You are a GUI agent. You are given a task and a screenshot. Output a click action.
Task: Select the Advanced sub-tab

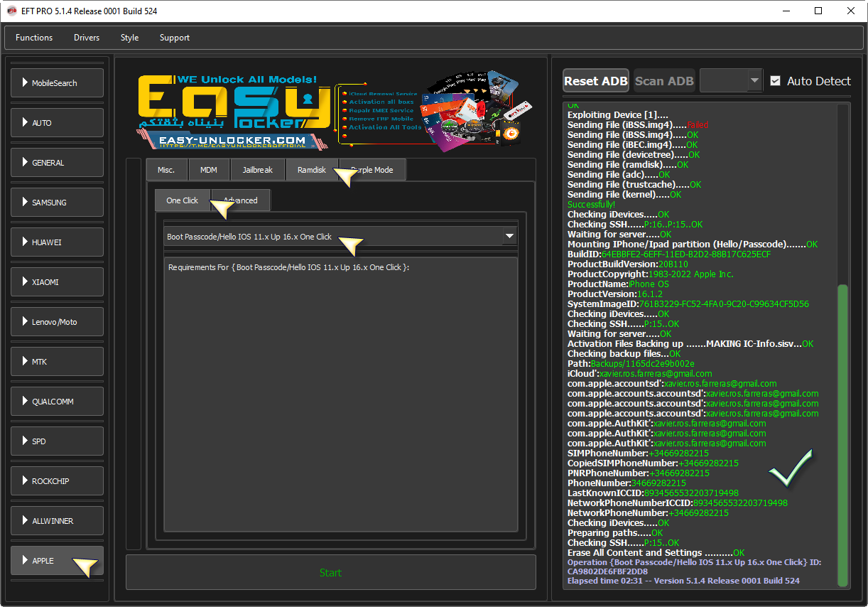pyautogui.click(x=241, y=200)
